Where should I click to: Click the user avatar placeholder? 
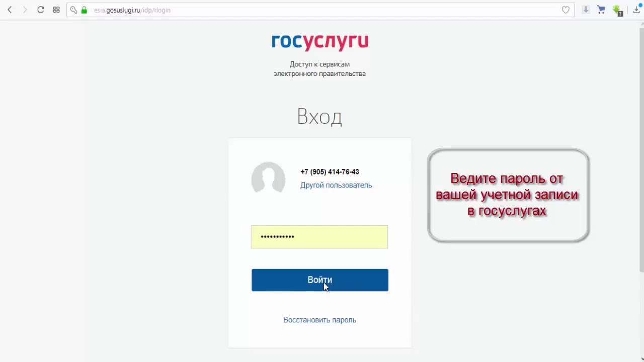pos(268,178)
